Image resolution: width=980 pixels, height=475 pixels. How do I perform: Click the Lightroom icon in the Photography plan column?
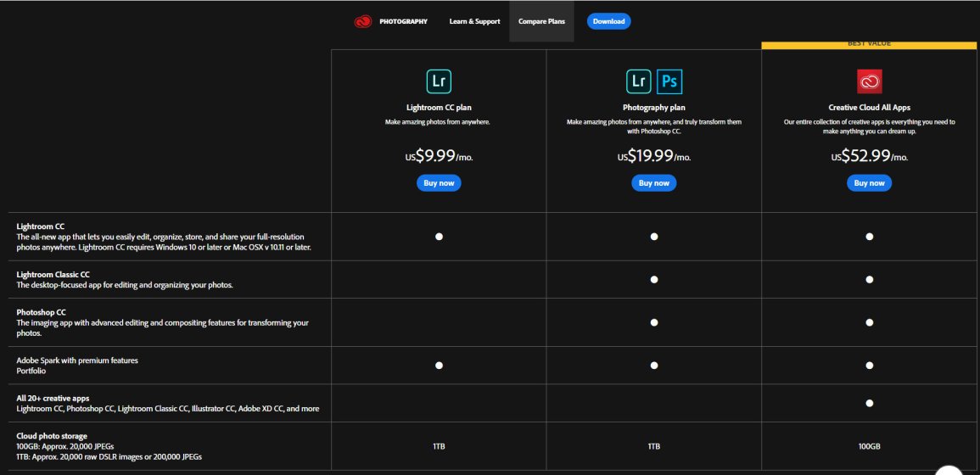pyautogui.click(x=639, y=81)
